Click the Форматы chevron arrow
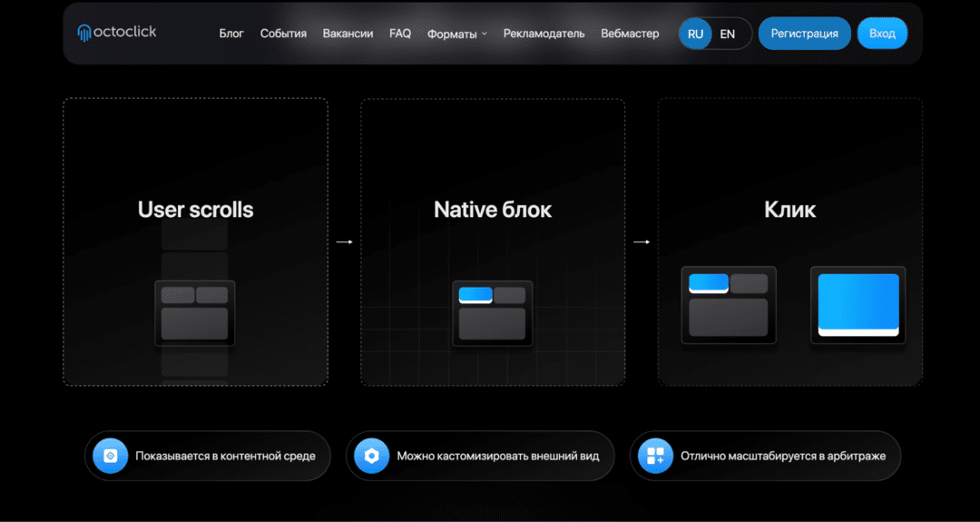The image size is (980, 522). pyautogui.click(x=485, y=34)
